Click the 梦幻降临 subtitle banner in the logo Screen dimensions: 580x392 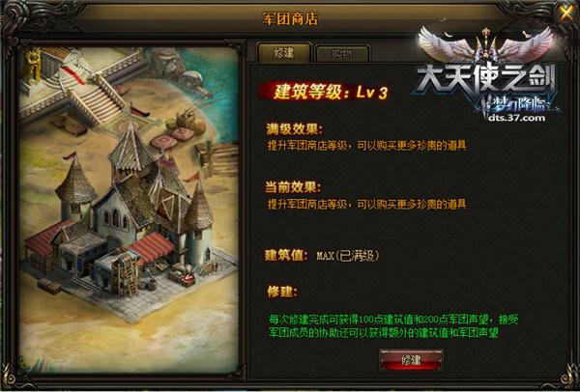516,105
